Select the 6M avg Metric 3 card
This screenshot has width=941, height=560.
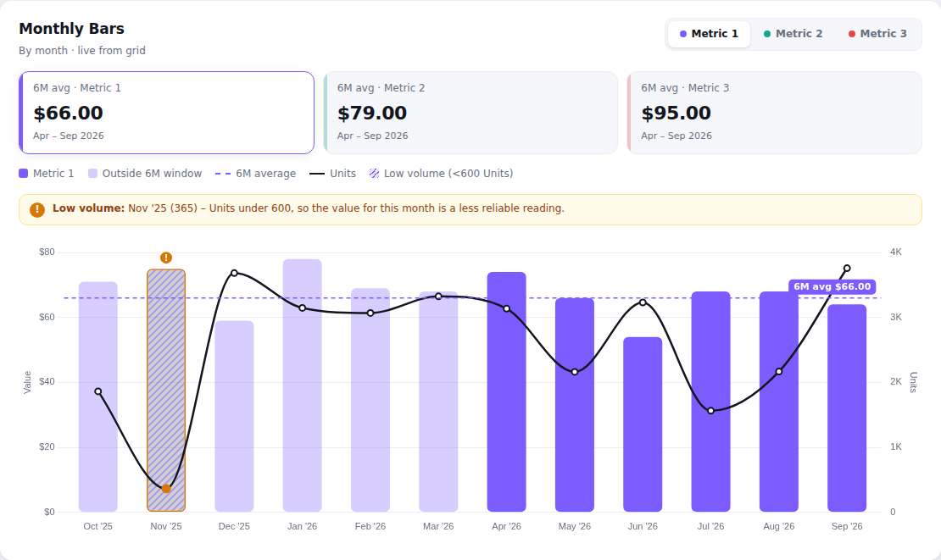click(774, 113)
